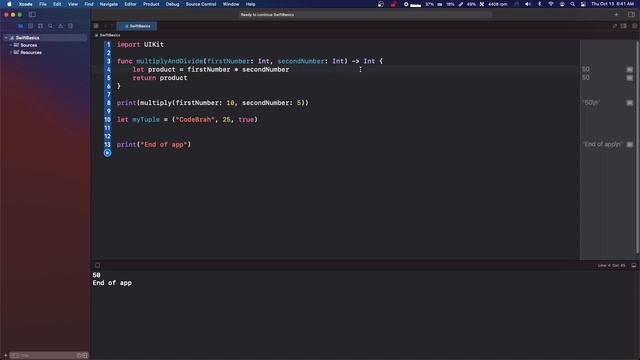Image resolution: width=640 pixels, height=360 pixels.
Task: Click the myTuple variable on line 10
Action: [x=146, y=120]
